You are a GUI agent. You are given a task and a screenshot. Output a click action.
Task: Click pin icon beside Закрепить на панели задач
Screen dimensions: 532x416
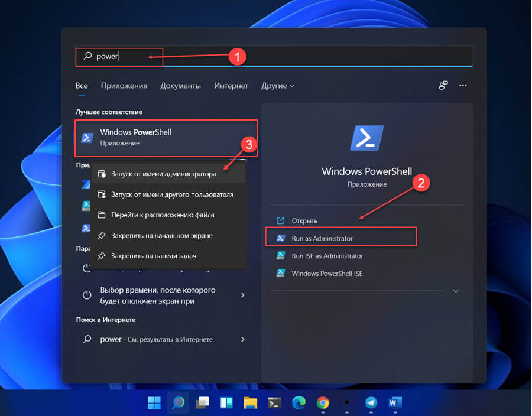102,256
